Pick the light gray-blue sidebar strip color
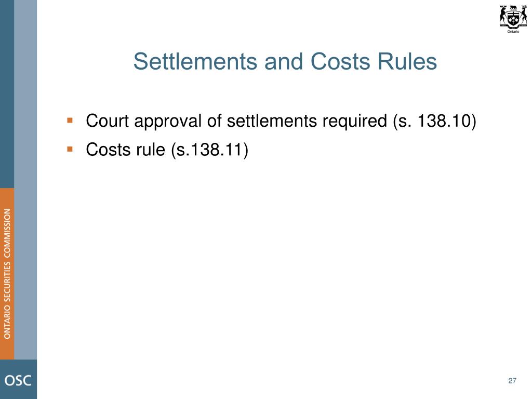Image resolution: width=532 pixels, height=399 pixels. tap(25, 179)
